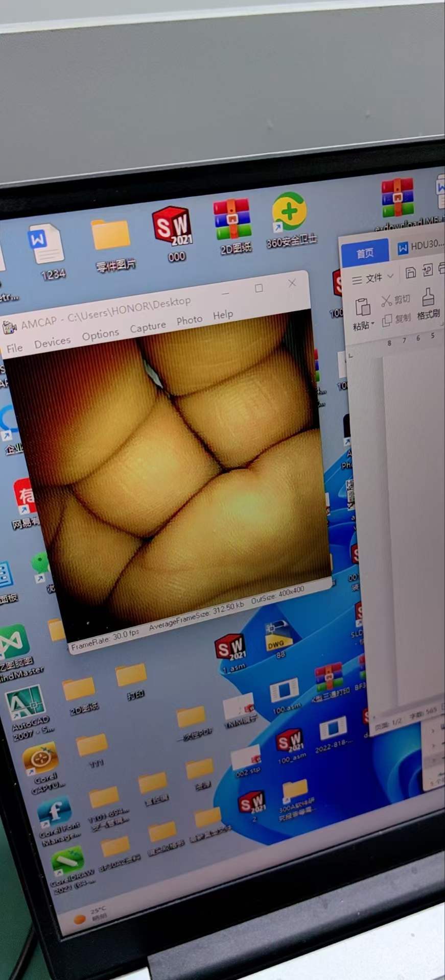Select the 打印 folder on desktop
Screen dimensions: 445x980
point(132,680)
